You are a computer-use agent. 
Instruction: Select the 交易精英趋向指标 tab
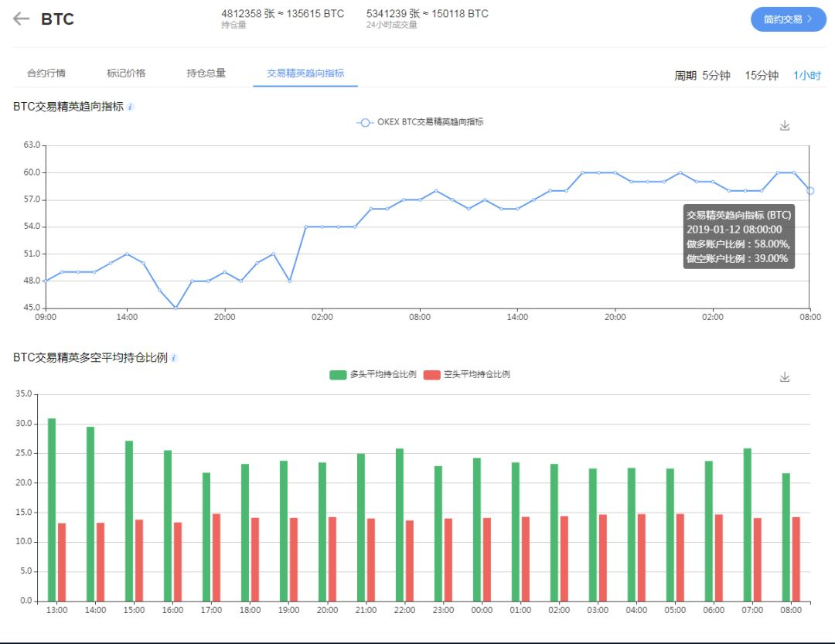coord(305,73)
